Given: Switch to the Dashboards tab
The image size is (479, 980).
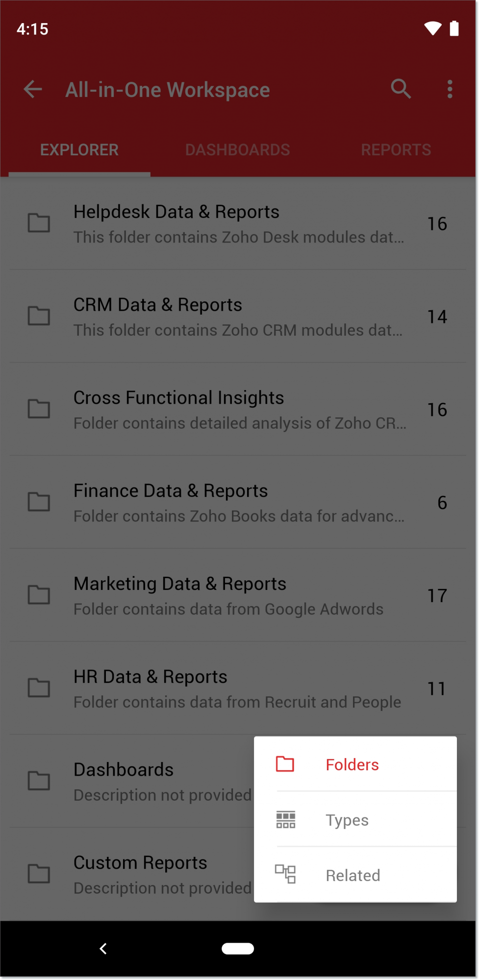Looking at the screenshot, I should [237, 150].
